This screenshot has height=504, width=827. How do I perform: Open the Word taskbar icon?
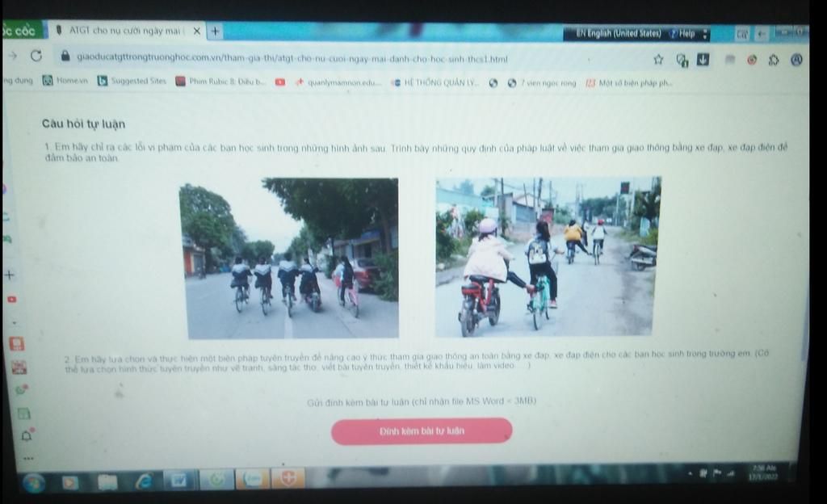click(x=178, y=481)
